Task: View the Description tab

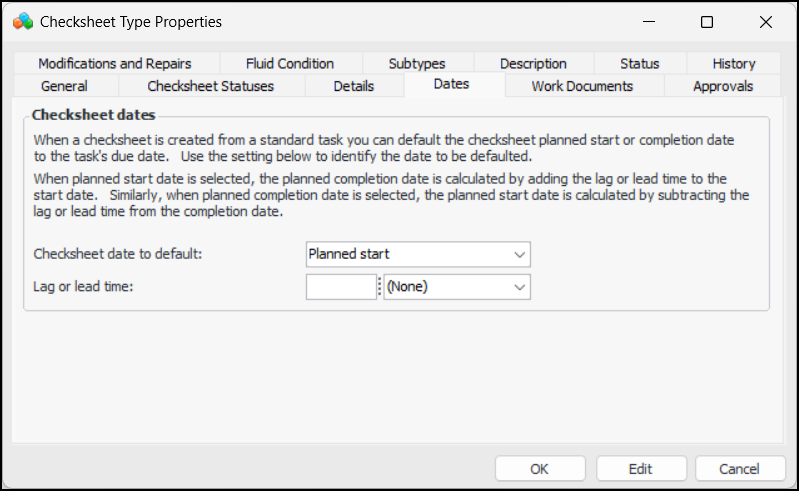Action: tap(533, 63)
